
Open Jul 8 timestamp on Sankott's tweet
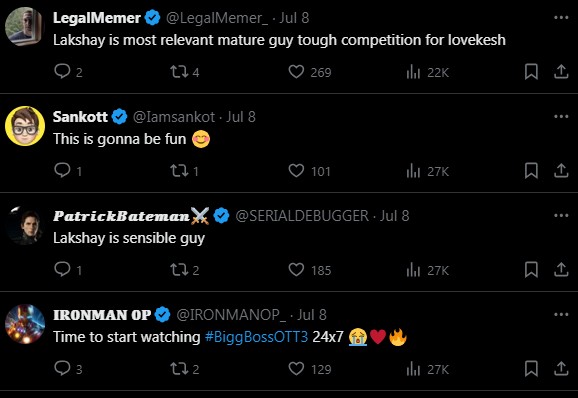[x=241, y=117]
